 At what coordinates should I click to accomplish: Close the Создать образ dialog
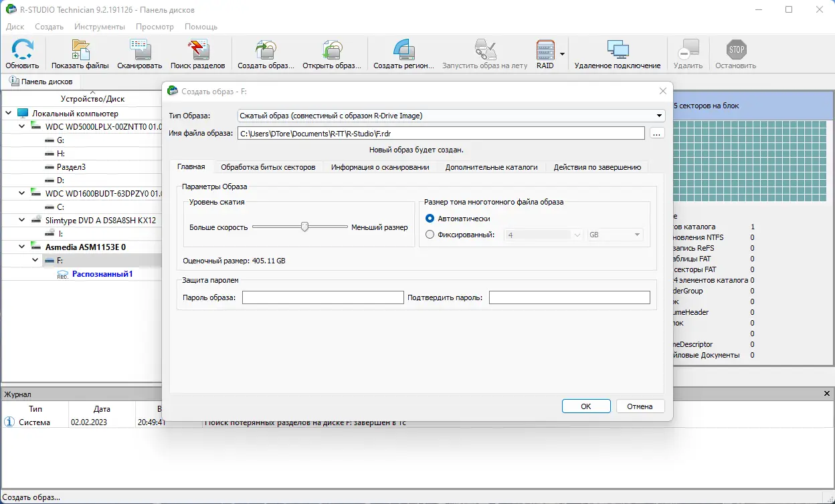pos(663,91)
